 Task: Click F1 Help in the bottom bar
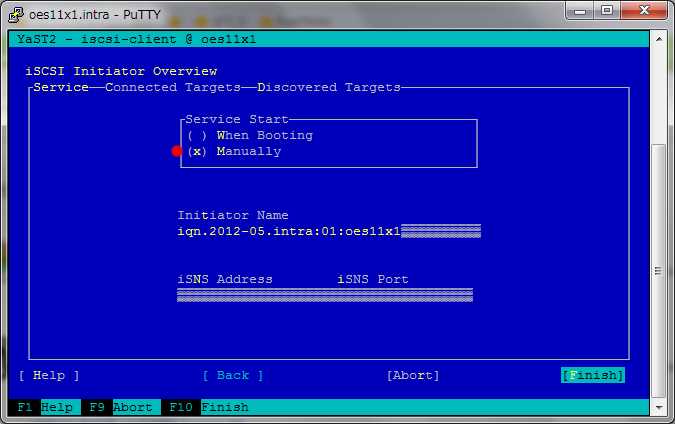(45, 407)
